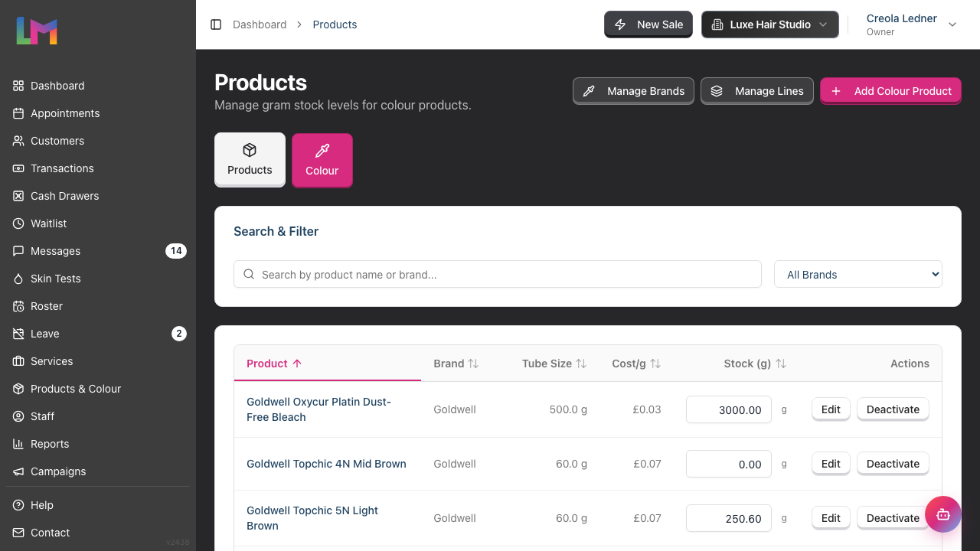Screen dimensions: 980x551
Task: Click the Leave pending badge 2
Action: point(179,334)
